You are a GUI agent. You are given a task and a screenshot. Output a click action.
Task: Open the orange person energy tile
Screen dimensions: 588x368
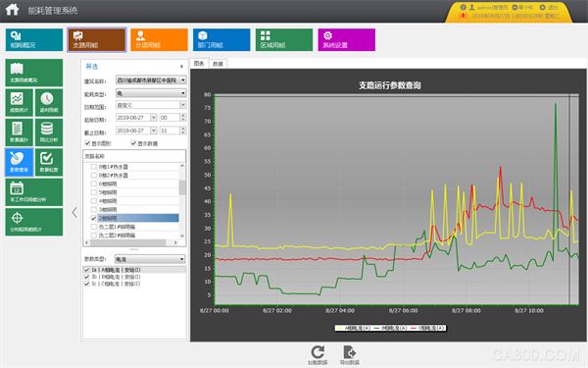pyautogui.click(x=159, y=39)
